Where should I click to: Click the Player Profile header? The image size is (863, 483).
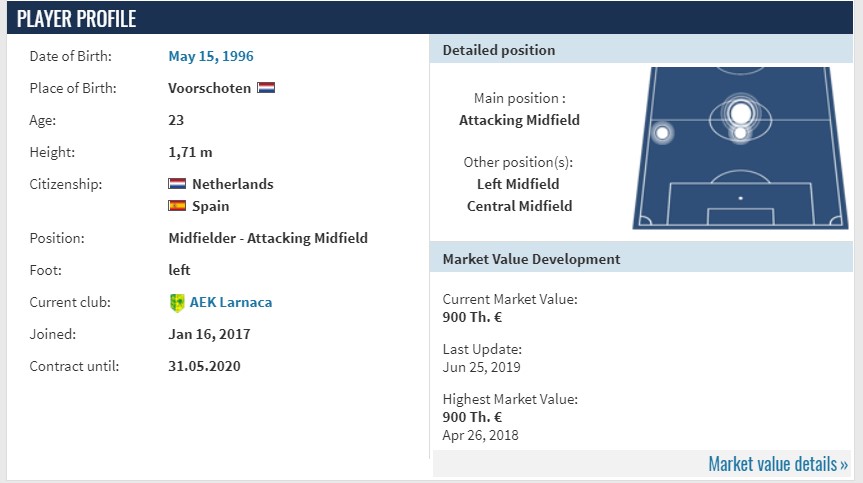coord(77,19)
